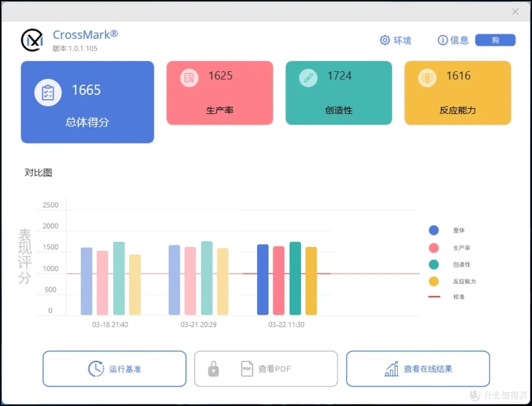This screenshot has height=406, width=532.
Task: Toggle the 校准 red line legend
Action: pyautogui.click(x=434, y=297)
